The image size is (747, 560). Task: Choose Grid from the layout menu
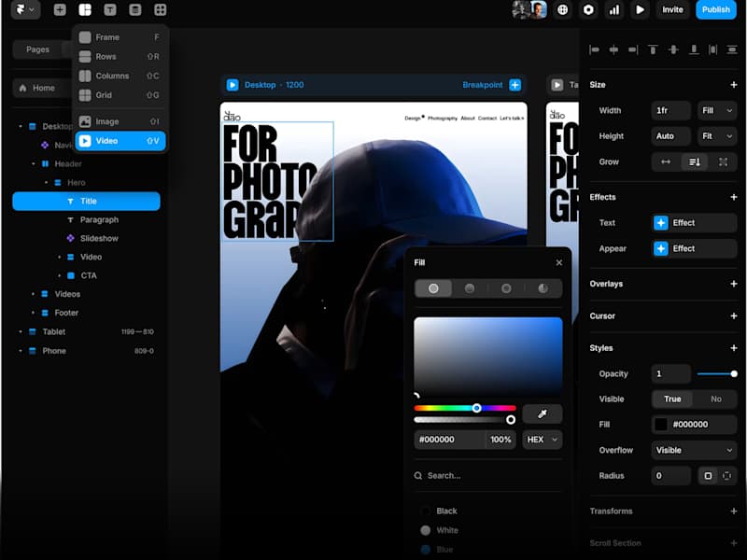120,95
